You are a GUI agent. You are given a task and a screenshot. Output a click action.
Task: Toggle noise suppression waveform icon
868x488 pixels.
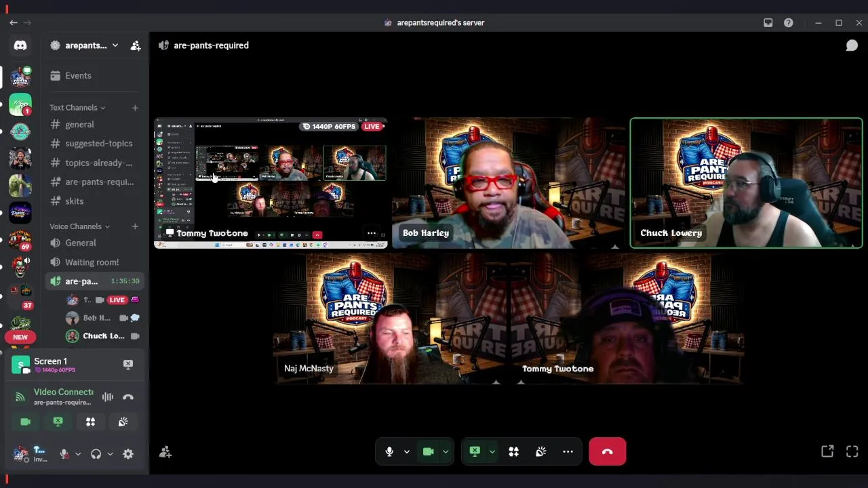click(108, 397)
